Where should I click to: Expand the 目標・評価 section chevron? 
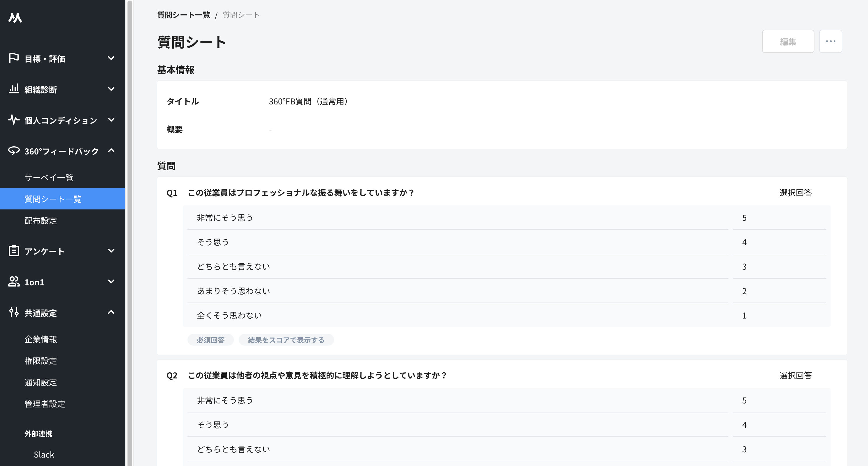pyautogui.click(x=111, y=58)
